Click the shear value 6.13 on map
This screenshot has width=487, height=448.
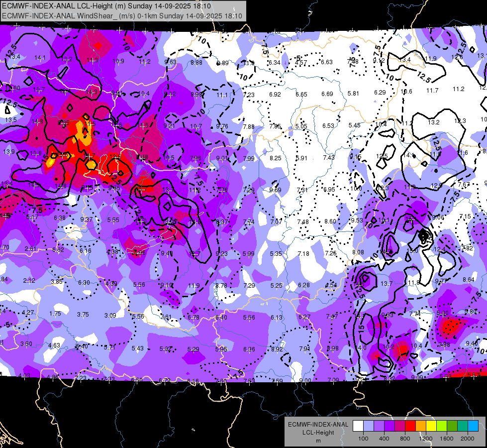point(277,317)
